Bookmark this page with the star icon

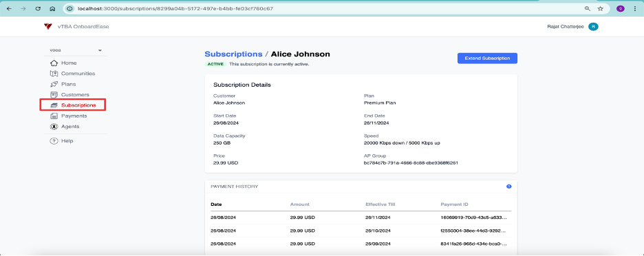coord(601,8)
